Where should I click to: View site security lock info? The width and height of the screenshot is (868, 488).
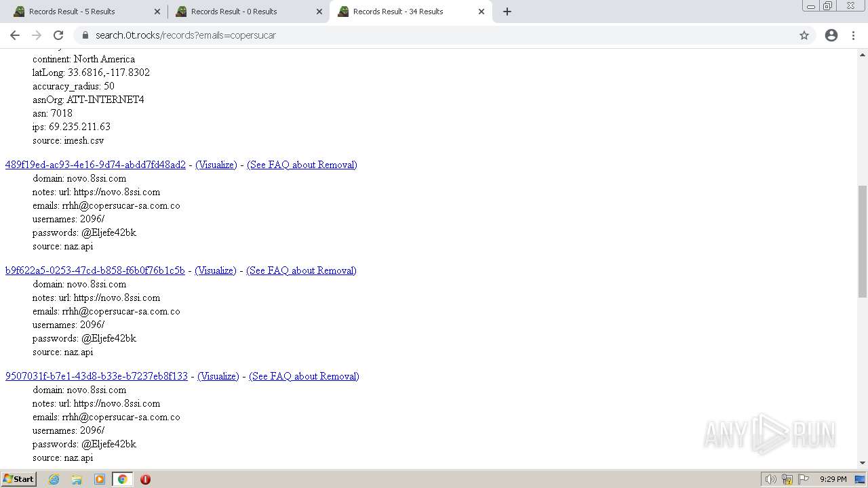tap(85, 35)
